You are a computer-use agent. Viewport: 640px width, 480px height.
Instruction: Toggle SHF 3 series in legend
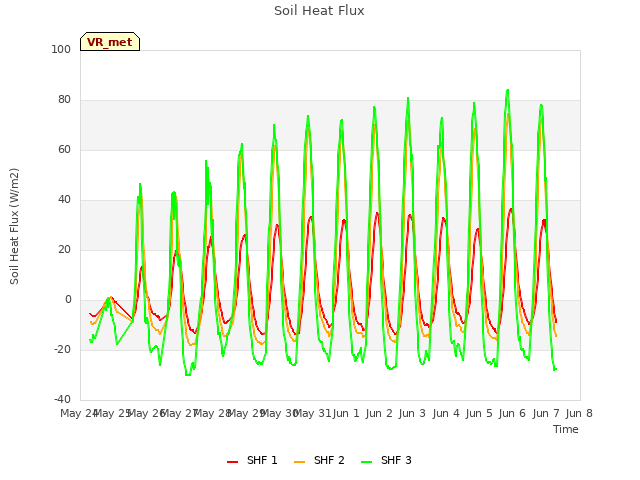click(x=386, y=460)
